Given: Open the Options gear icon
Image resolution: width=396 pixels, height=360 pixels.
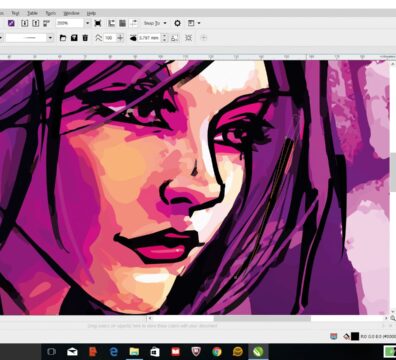Looking at the screenshot, I should coord(177,23).
